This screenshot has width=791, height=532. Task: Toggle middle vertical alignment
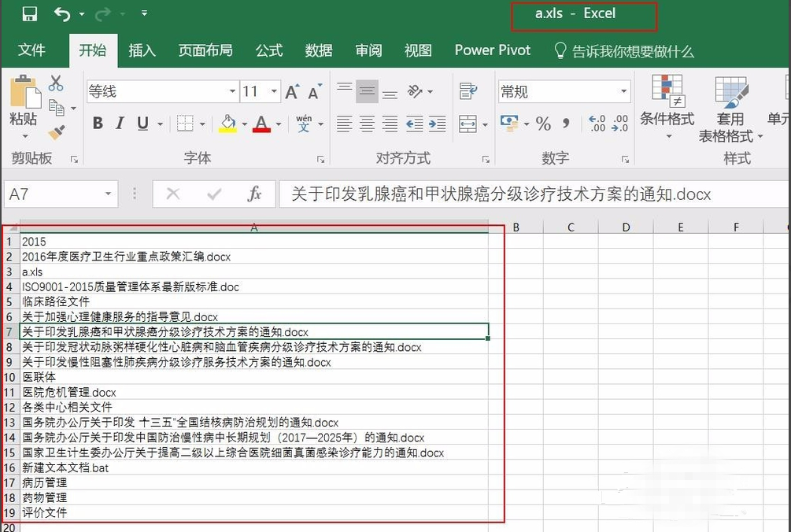tap(367, 91)
